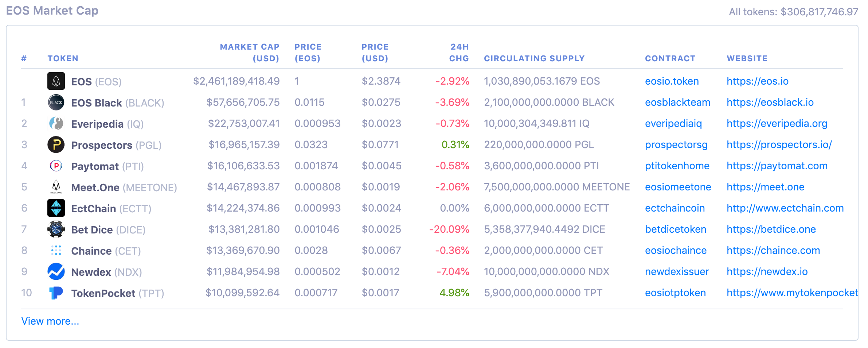
Task: Click the EOS Market Cap heading
Action: (52, 11)
